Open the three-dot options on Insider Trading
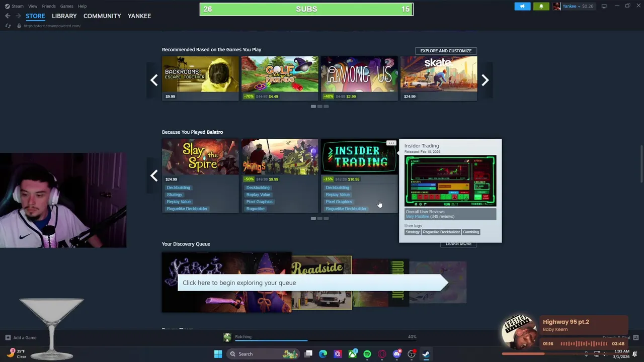644x362 pixels. pos(391,143)
